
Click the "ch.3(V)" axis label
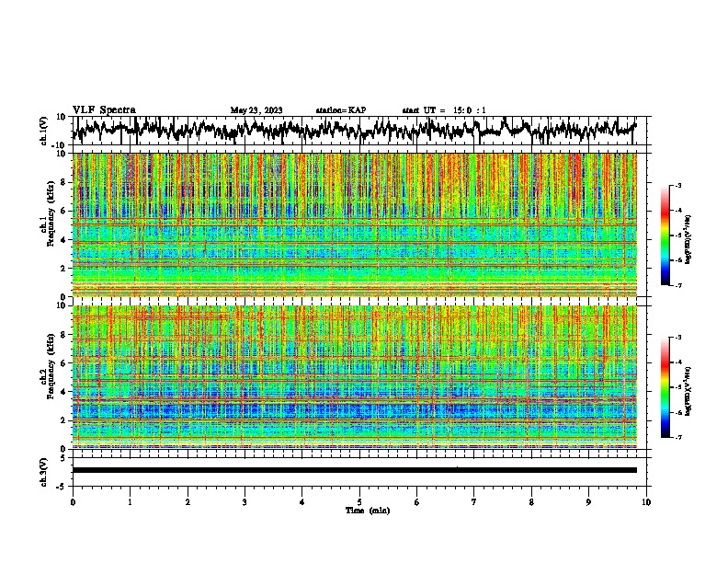point(44,472)
